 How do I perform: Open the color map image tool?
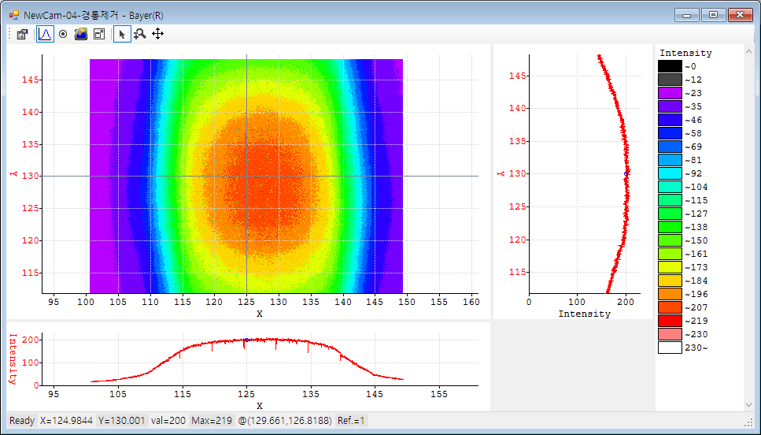click(x=81, y=34)
